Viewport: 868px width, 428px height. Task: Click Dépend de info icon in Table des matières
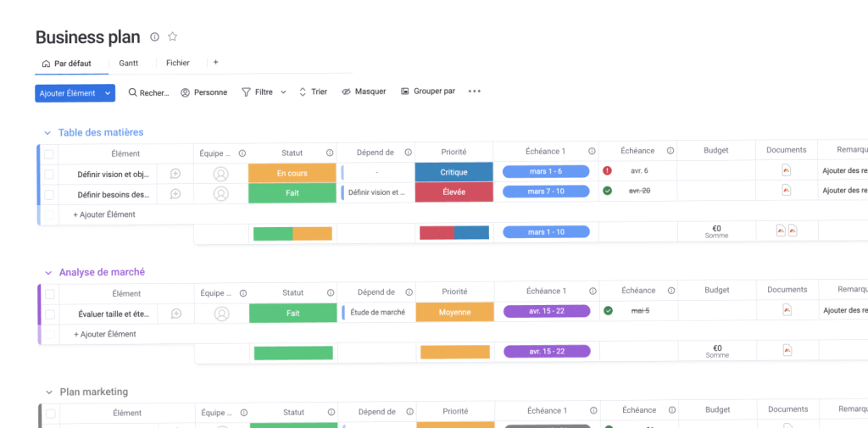pyautogui.click(x=408, y=153)
